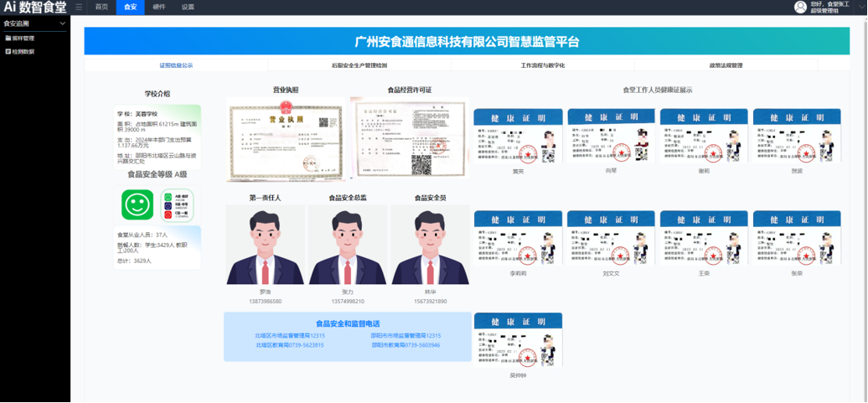Open 谢莉's health certificate
The width and height of the screenshot is (868, 403).
[704, 136]
